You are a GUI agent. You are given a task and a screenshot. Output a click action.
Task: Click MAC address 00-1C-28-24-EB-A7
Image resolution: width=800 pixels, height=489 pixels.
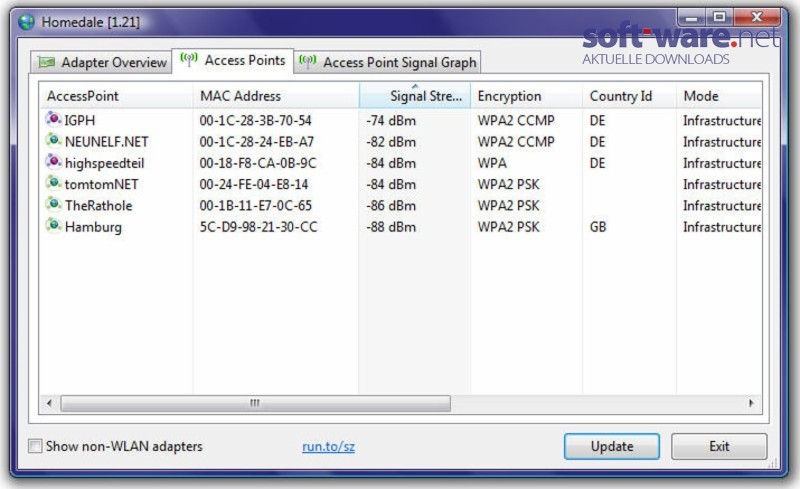tap(257, 141)
